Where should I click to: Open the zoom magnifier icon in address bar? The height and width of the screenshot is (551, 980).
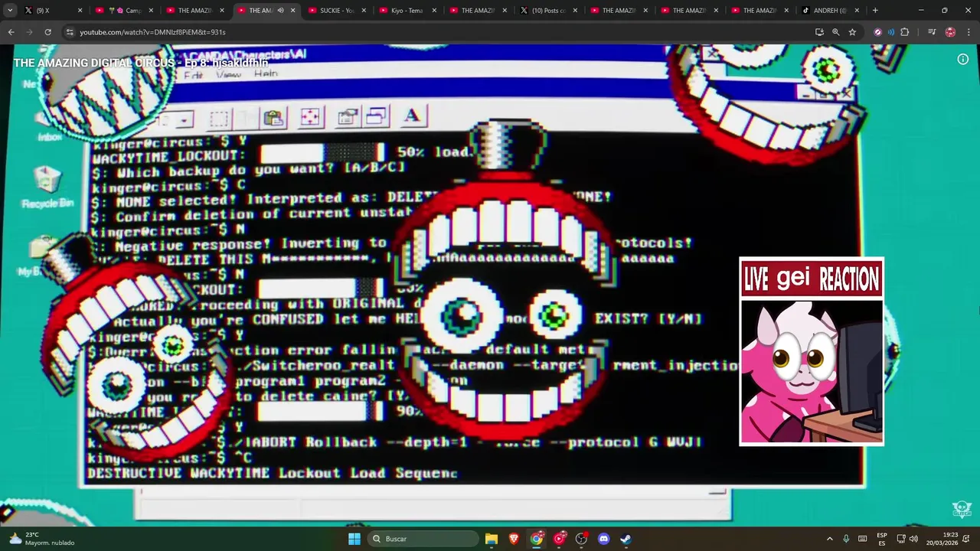pos(836,32)
